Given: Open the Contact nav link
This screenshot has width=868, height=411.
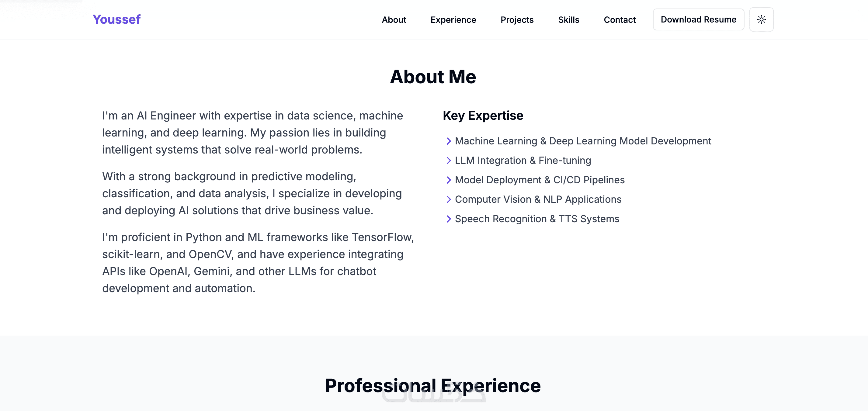Looking at the screenshot, I should coord(619,20).
